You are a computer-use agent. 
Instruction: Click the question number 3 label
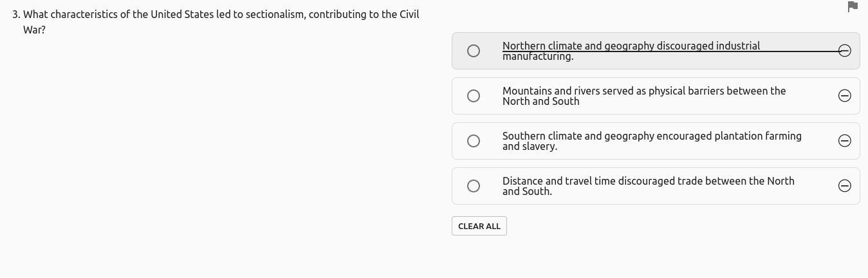coord(16,15)
